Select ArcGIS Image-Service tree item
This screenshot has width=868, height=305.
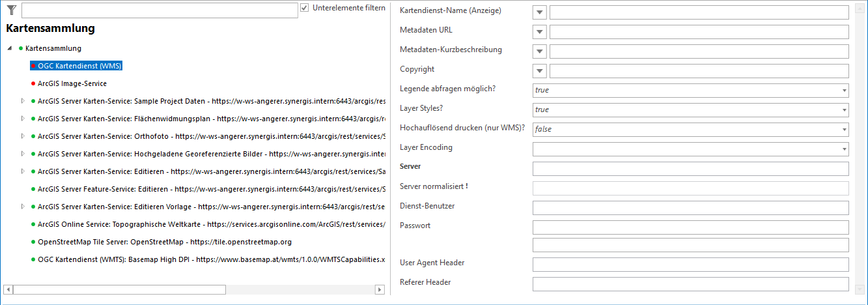(x=72, y=83)
